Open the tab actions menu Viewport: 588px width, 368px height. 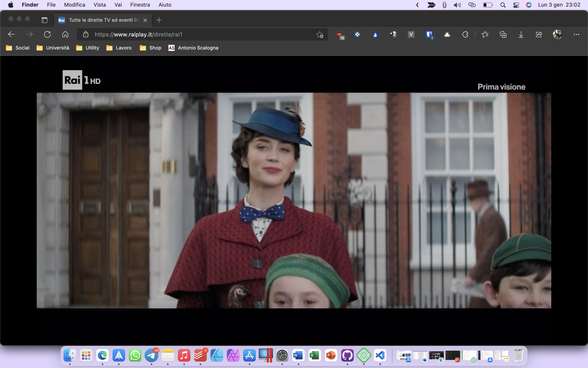[x=44, y=20]
